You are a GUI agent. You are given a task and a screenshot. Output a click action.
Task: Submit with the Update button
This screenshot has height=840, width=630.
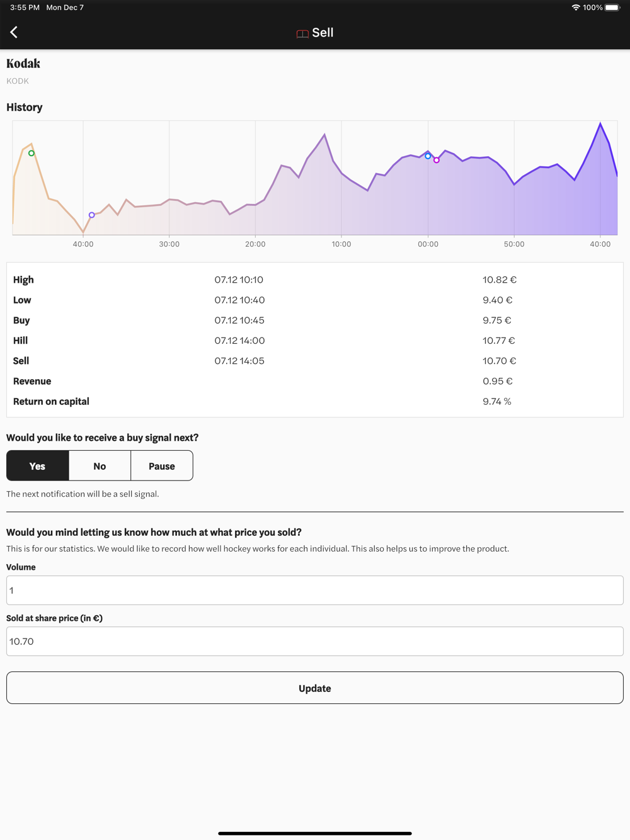(x=315, y=688)
